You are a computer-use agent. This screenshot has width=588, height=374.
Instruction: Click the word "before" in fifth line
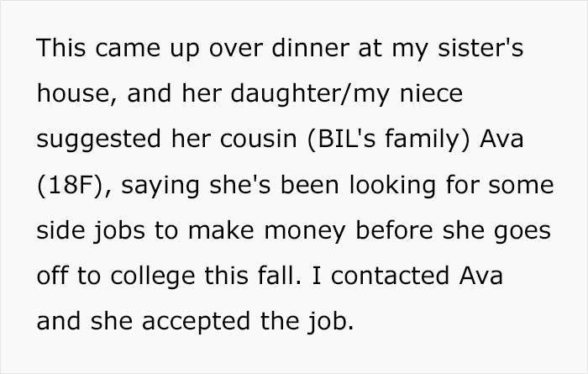coord(394,230)
